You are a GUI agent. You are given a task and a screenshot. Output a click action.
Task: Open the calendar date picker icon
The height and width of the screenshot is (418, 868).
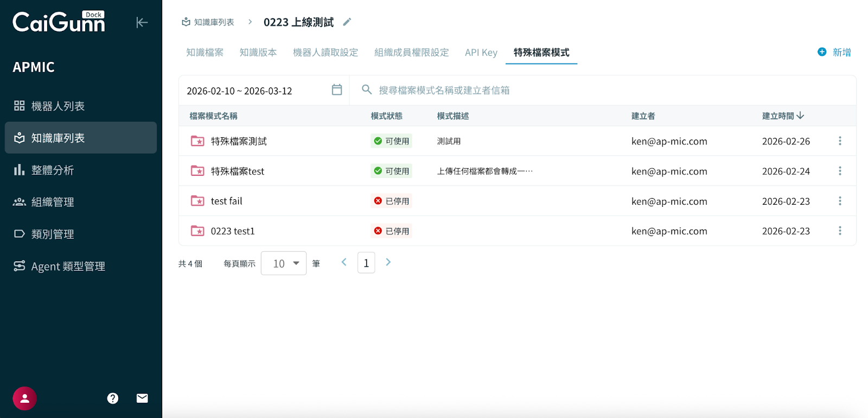[337, 90]
